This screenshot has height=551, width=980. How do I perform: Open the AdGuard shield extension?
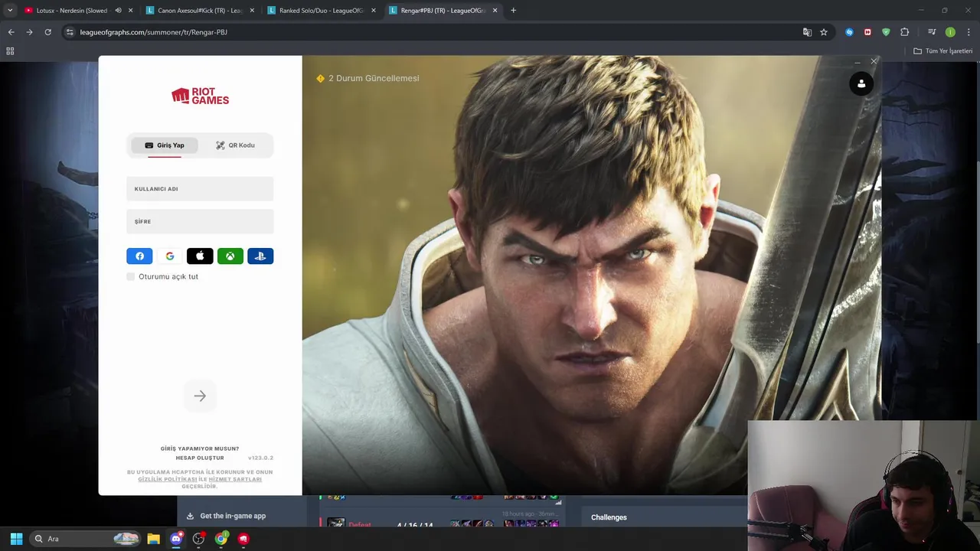[886, 32]
